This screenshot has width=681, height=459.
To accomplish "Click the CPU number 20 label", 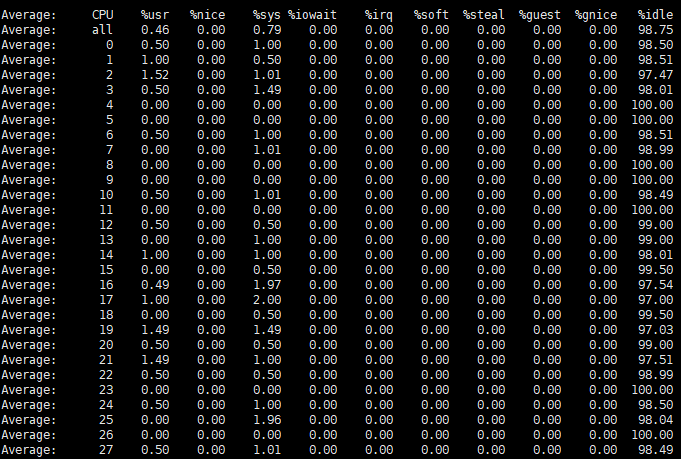I will pyautogui.click(x=106, y=345).
